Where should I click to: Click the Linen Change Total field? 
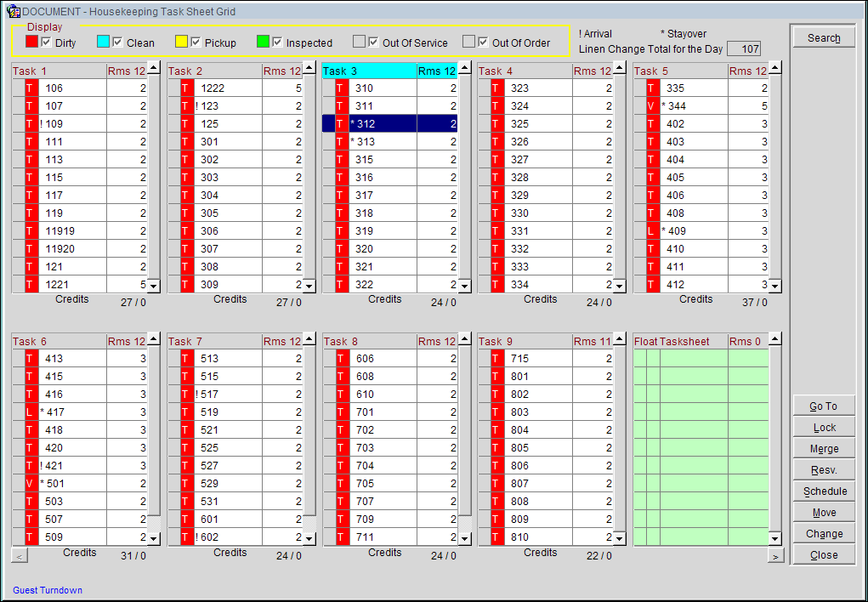coord(743,49)
